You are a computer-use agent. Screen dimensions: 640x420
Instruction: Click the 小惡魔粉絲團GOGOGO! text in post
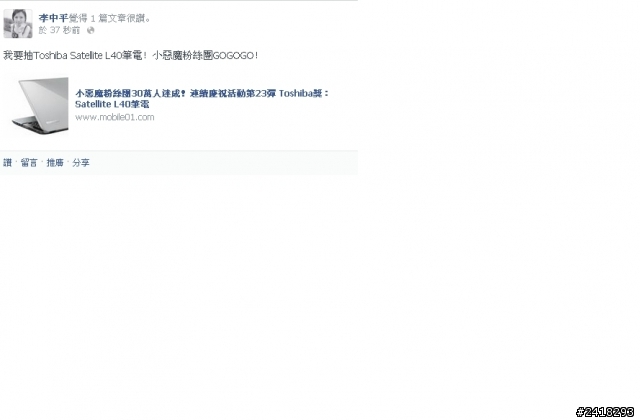coord(205,56)
